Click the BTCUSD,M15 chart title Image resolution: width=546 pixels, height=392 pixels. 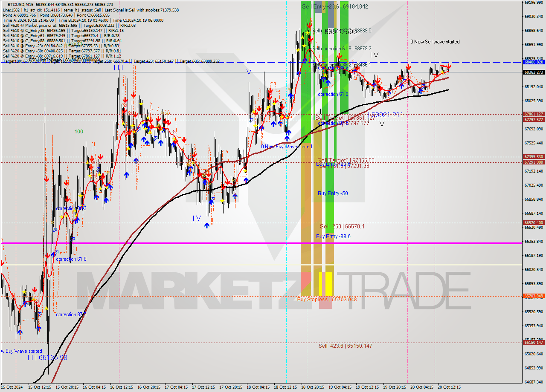click(x=61, y=4)
